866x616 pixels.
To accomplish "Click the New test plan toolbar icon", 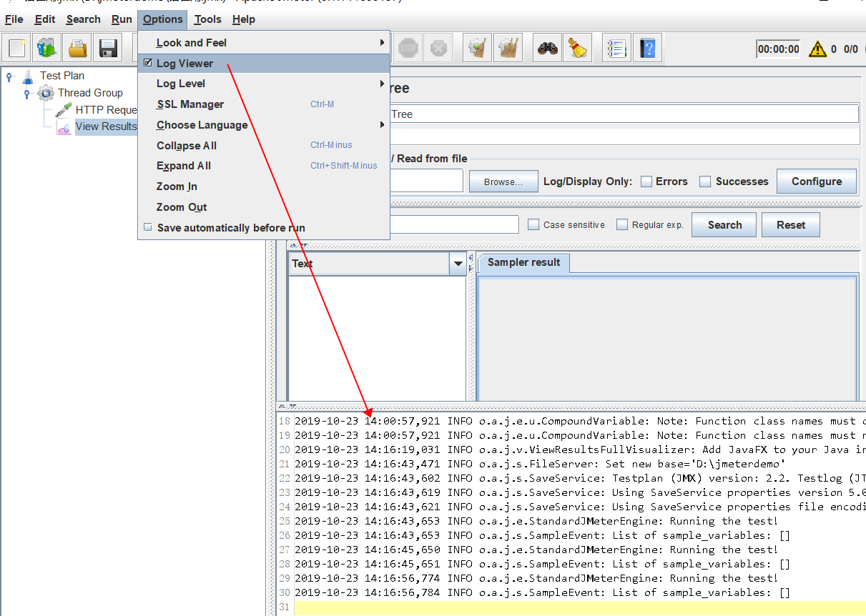I will pos(17,49).
